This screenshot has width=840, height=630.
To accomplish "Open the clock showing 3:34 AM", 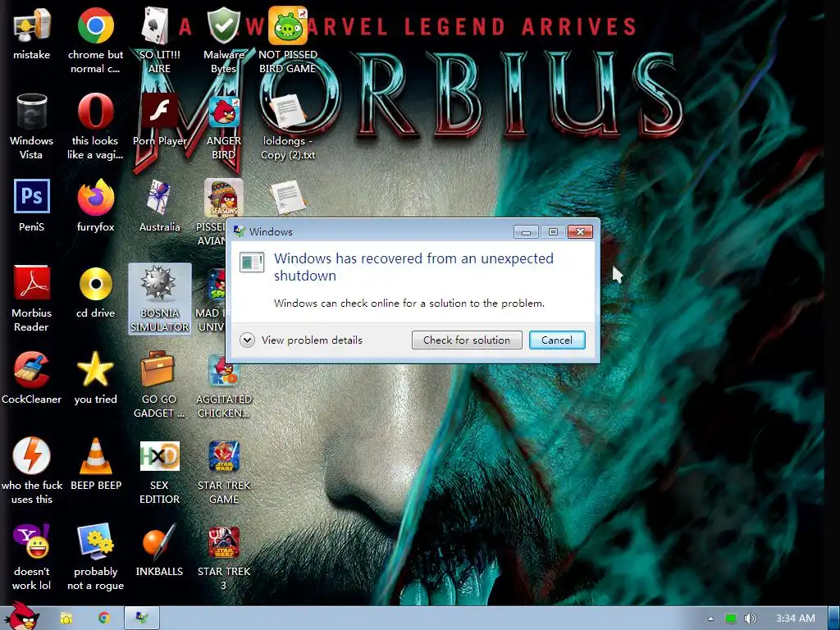I will coord(796,619).
